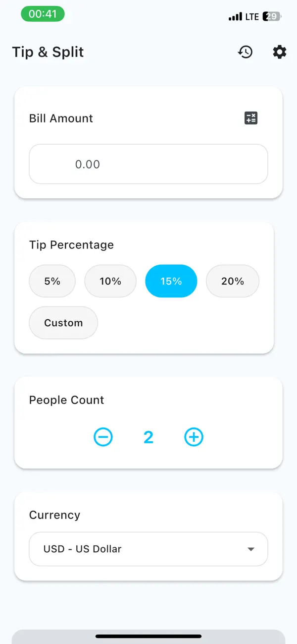Viewport: 297px width, 644px height.
Task: Open the currency dropdown
Action: 148,549
